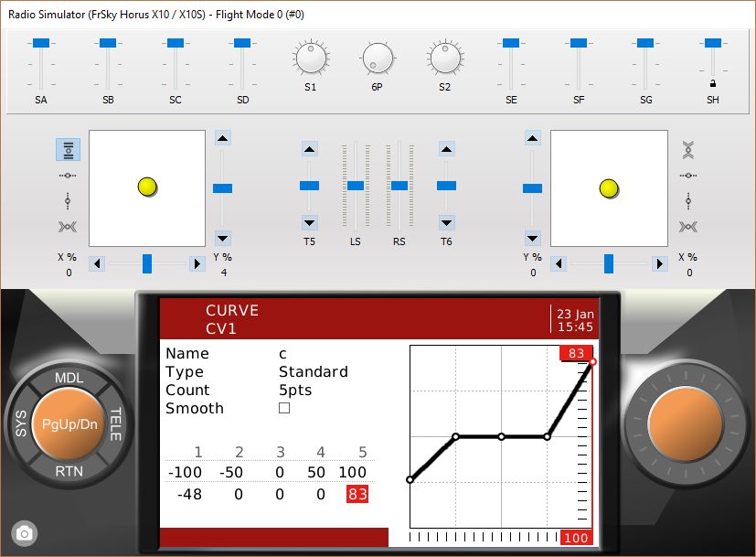Click the screenshot camera icon
Viewport: 756px width, 557px height.
pyautogui.click(x=25, y=533)
